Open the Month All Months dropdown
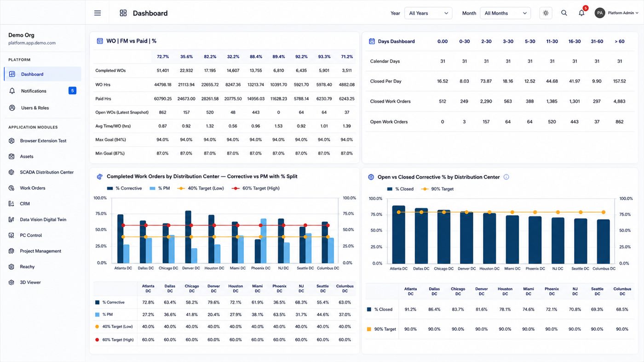644x362 pixels. [x=505, y=13]
